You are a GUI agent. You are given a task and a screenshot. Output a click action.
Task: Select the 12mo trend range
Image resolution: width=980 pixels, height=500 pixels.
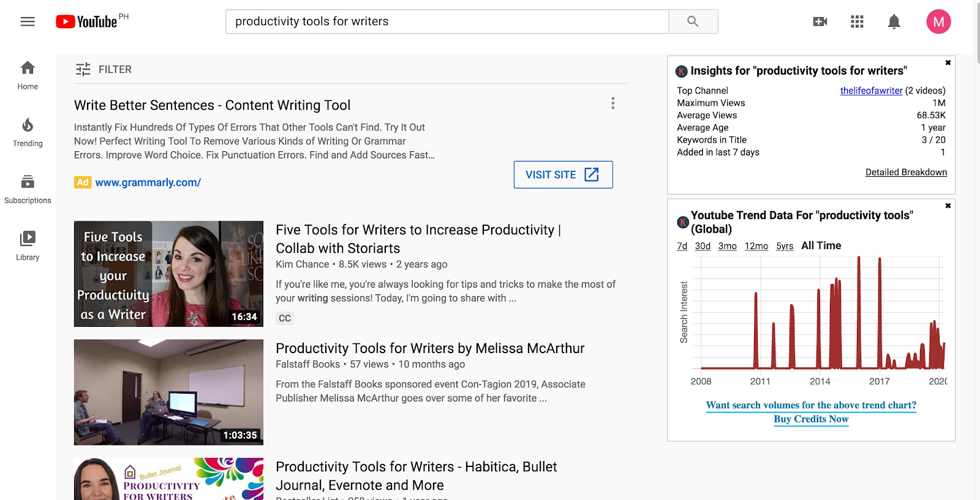click(756, 246)
